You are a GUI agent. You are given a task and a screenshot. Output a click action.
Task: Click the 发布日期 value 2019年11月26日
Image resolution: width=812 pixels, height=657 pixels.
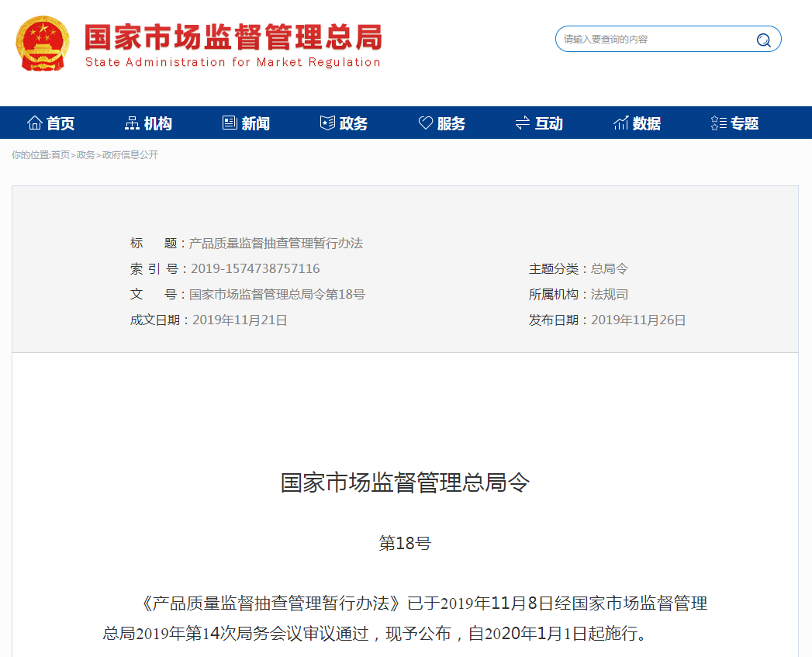tap(638, 320)
